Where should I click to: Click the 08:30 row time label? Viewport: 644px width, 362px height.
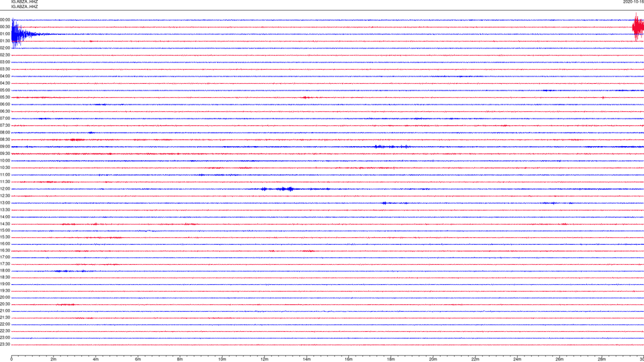point(5,139)
